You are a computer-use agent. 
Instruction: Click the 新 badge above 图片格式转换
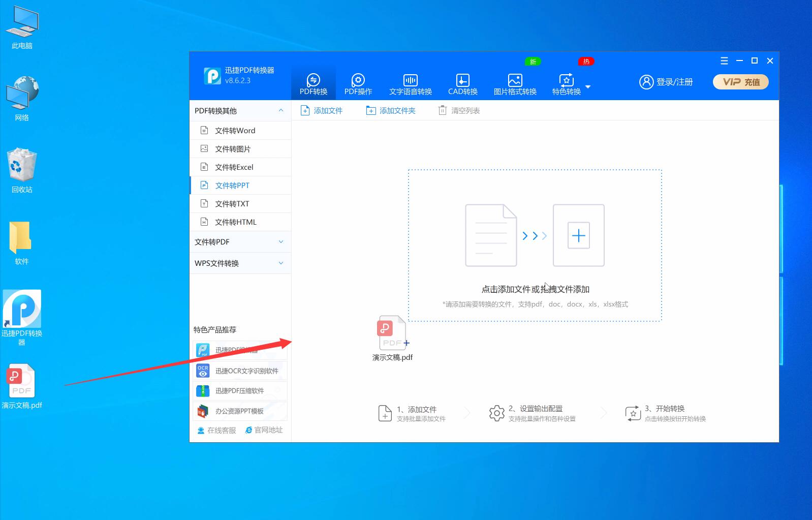pos(533,62)
